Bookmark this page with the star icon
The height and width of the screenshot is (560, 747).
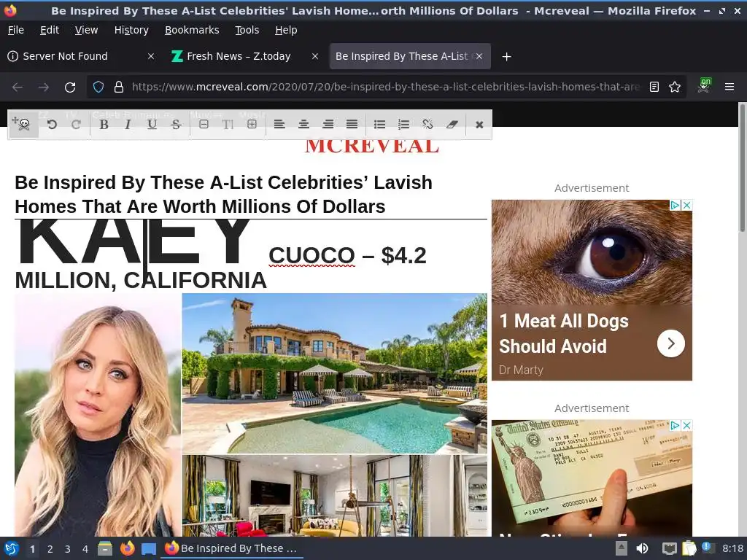[x=675, y=87]
